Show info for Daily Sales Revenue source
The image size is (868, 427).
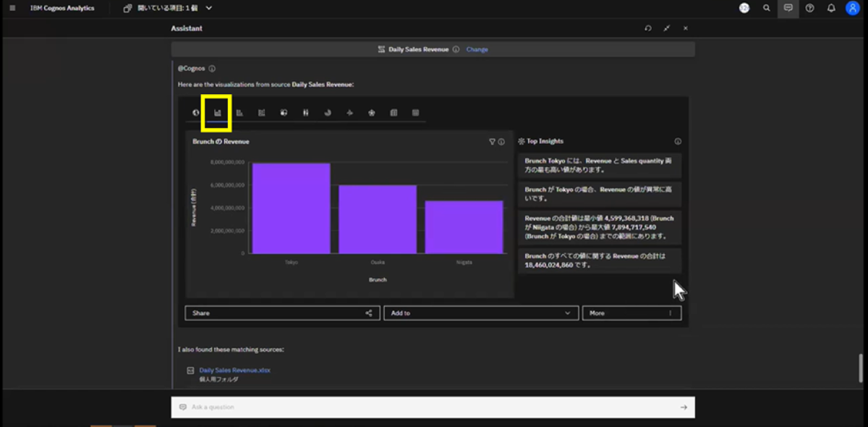[x=456, y=49]
